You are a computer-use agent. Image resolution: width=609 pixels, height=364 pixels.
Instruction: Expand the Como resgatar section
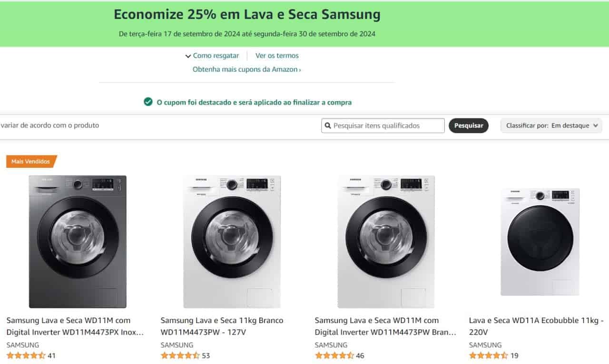[212, 56]
